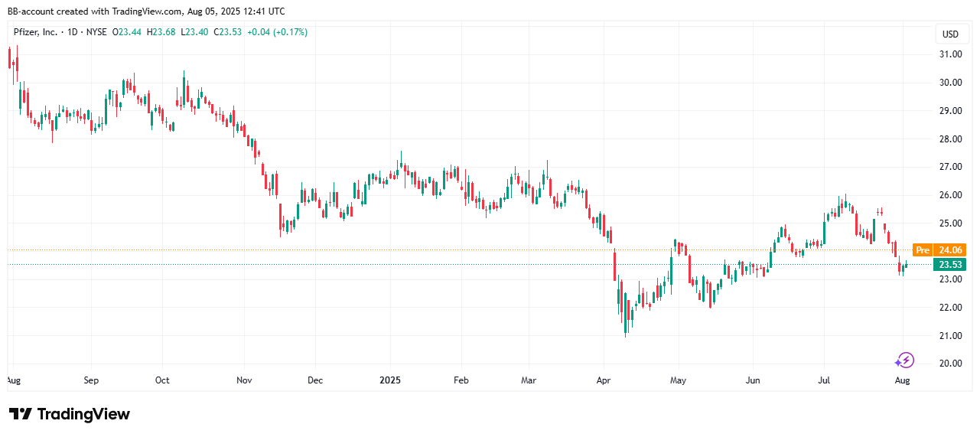Click the 20.00 price axis label
The width and height of the screenshot is (980, 437).
coord(950,364)
